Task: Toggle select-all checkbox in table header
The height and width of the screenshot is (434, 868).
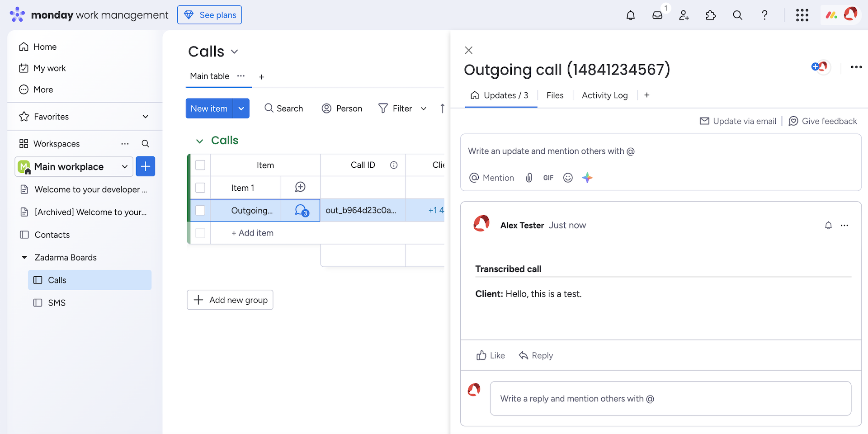Action: click(200, 165)
